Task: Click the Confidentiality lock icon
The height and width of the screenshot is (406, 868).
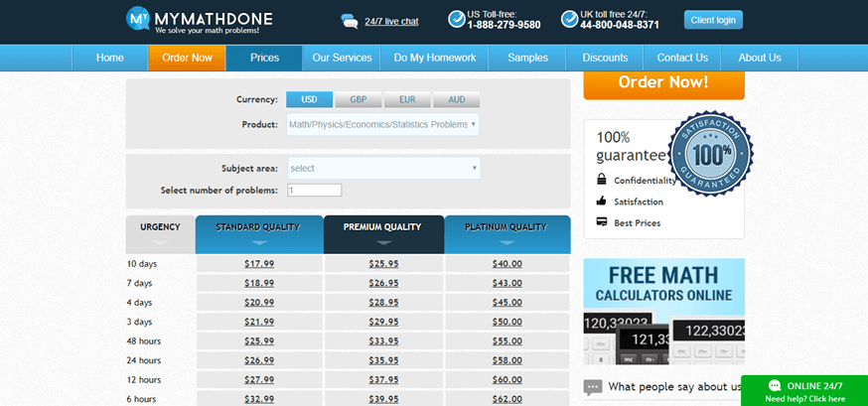Action: (x=601, y=180)
